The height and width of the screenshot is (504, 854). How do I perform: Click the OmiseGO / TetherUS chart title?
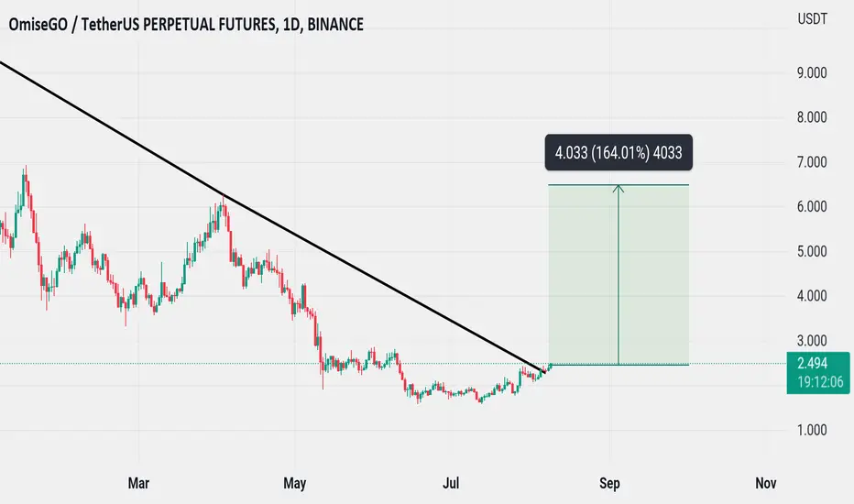186,25
